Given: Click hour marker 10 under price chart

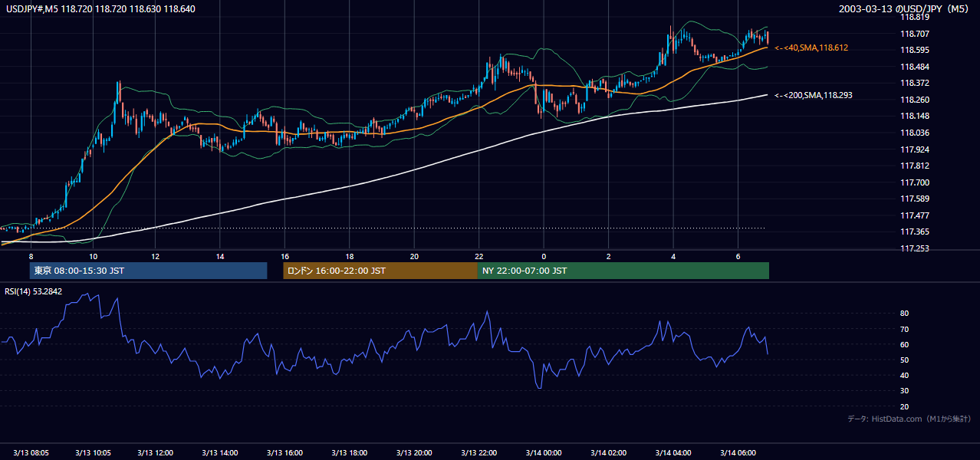Looking at the screenshot, I should [x=93, y=256].
